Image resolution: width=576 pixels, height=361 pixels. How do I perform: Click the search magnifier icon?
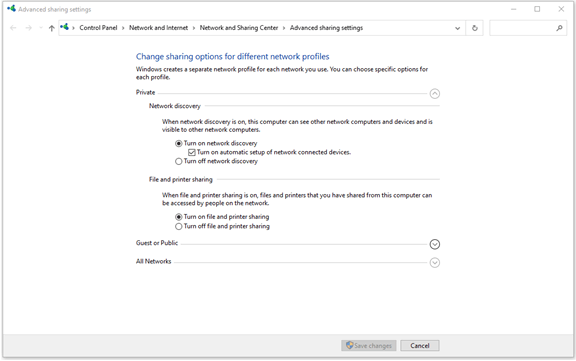[559, 28]
